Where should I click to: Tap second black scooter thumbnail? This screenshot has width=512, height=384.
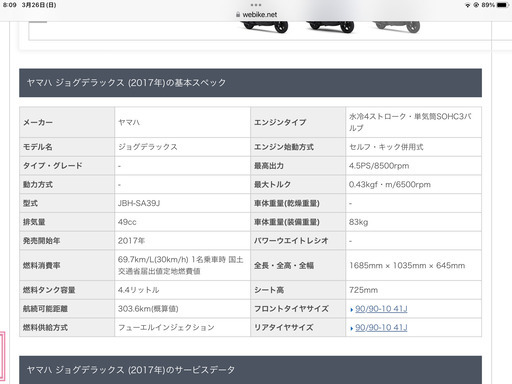[331, 27]
